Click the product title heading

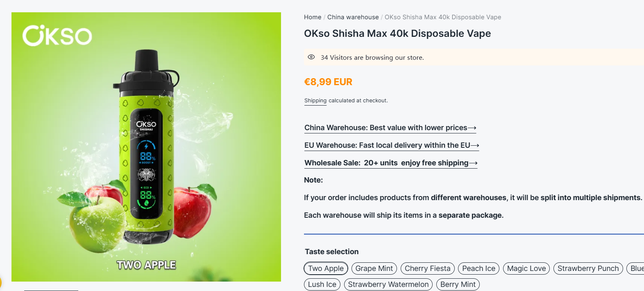[397, 34]
